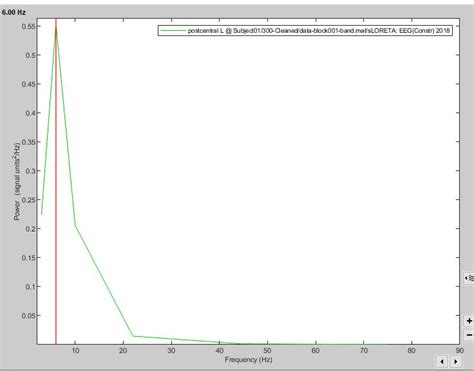This screenshot has width=474, height=371.
Task: Click the 40 tick label on frequency axis
Action: tap(219, 350)
